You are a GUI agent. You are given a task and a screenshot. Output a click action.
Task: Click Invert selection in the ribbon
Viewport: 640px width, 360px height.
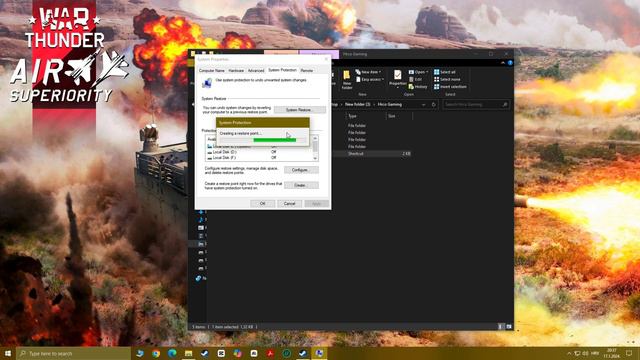450,87
